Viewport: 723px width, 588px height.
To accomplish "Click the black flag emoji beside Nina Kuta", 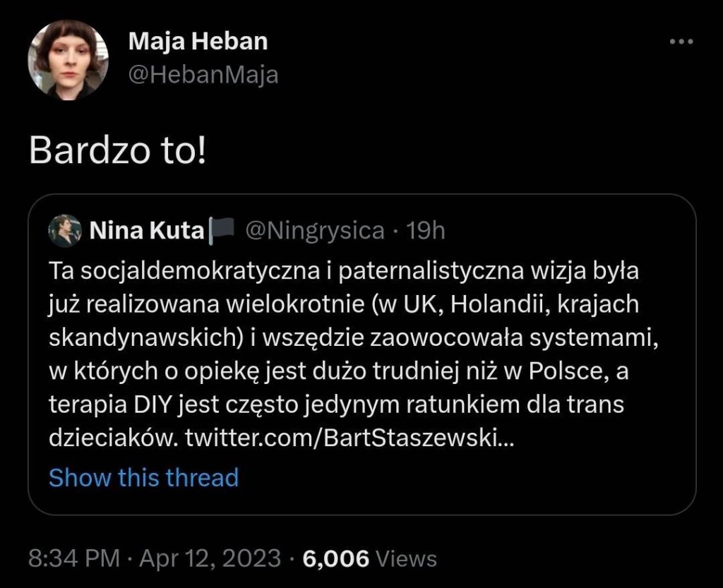I will [x=222, y=231].
